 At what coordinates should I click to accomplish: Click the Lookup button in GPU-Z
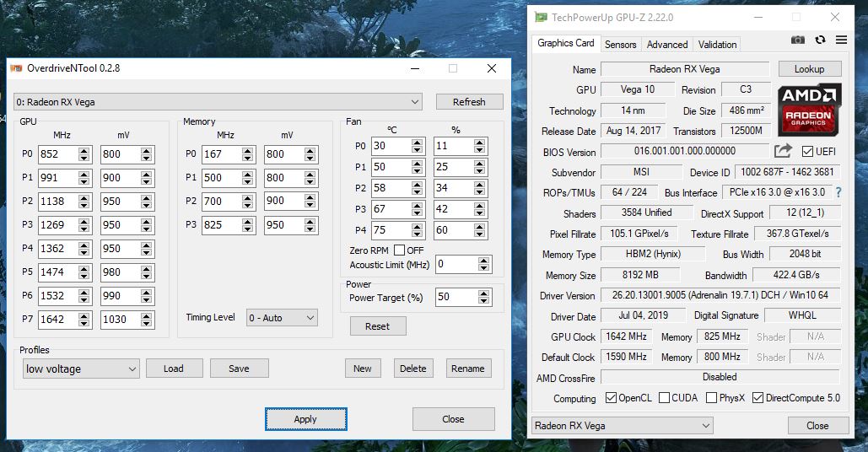809,68
